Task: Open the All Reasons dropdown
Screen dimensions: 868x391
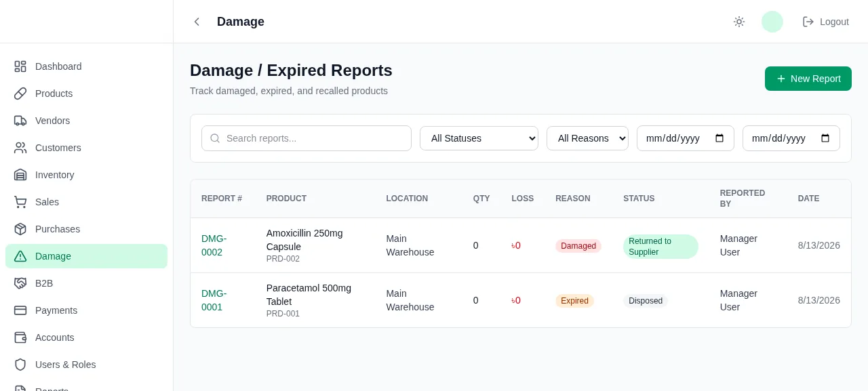Action: click(587, 138)
